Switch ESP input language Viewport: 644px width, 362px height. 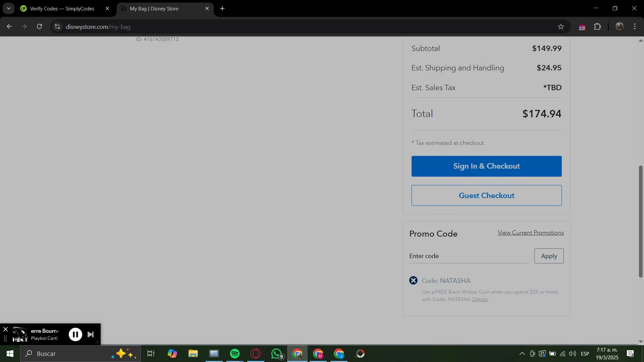(x=585, y=354)
